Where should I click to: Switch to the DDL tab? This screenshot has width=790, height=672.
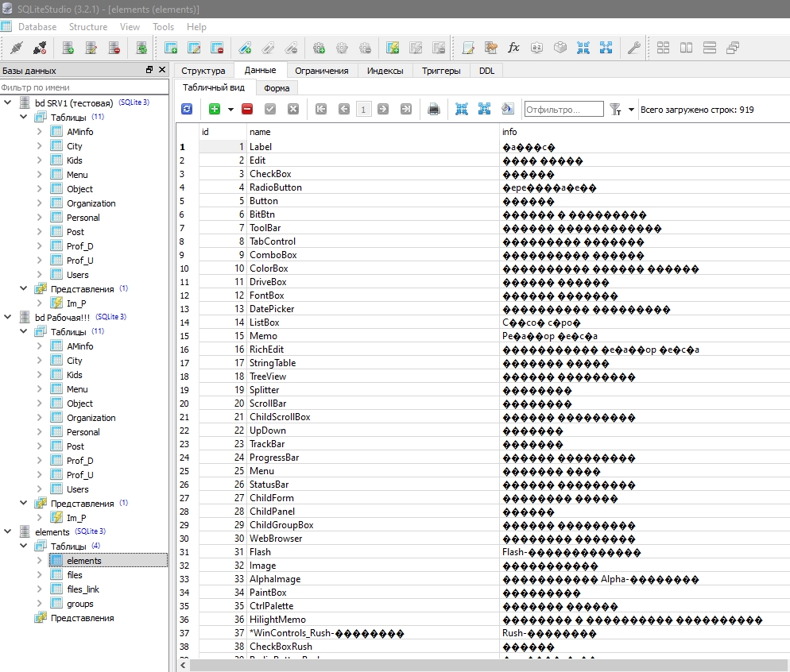click(x=486, y=71)
